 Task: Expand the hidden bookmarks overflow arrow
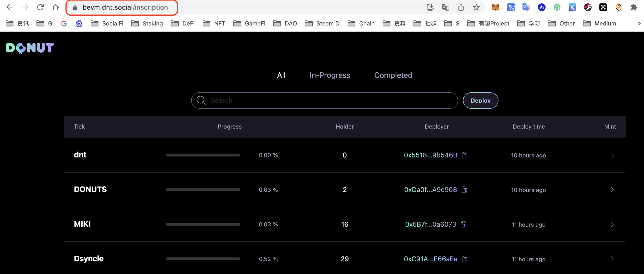click(x=639, y=24)
